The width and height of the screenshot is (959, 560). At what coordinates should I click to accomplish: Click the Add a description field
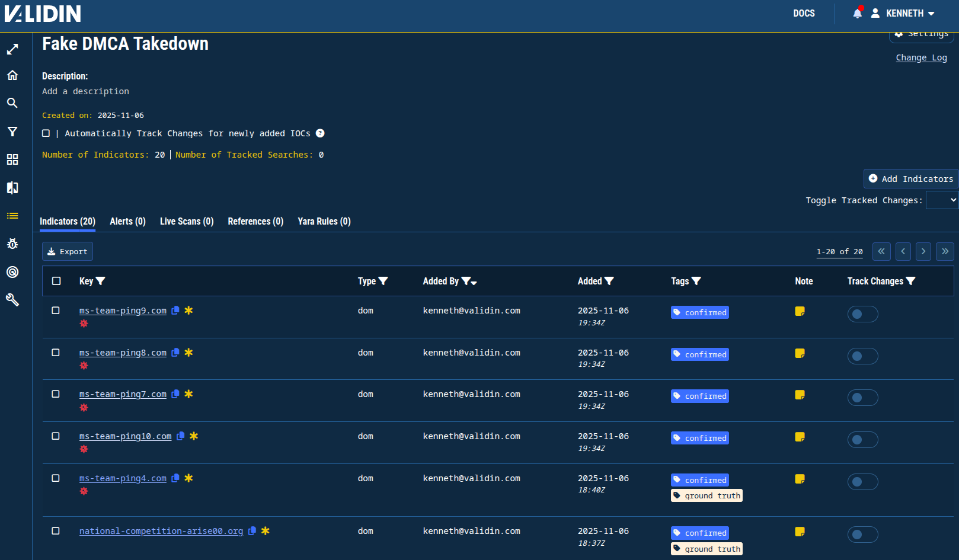click(x=85, y=91)
